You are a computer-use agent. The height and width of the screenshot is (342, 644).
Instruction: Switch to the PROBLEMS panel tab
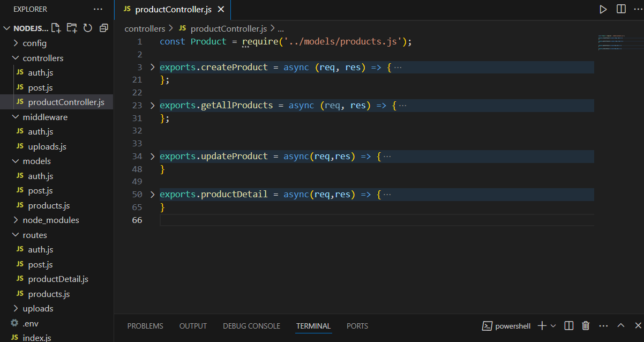tap(145, 326)
